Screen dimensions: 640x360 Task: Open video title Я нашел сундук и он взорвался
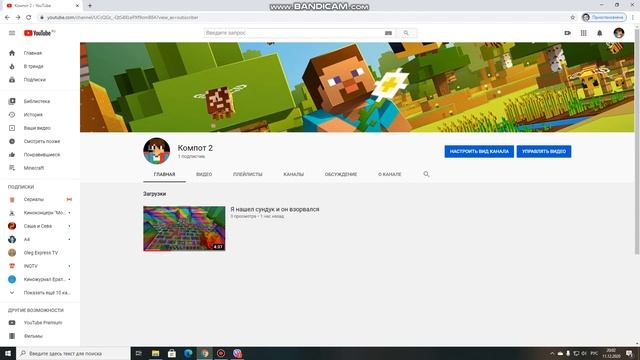point(275,209)
